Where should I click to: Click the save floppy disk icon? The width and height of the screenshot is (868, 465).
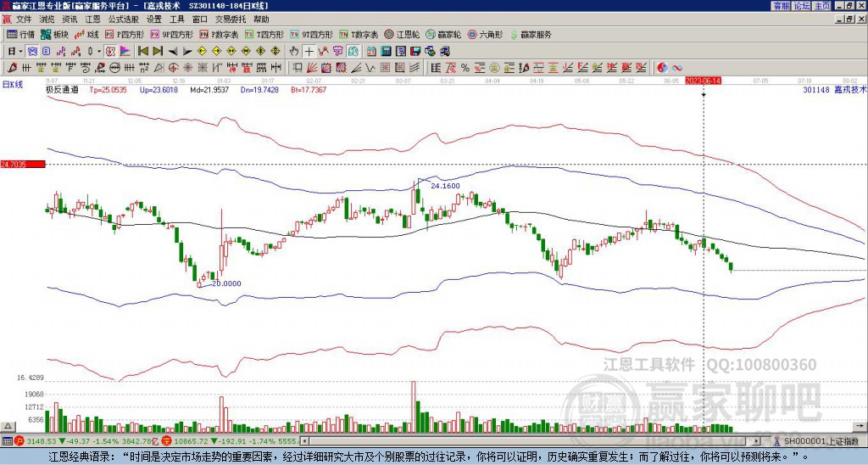415,52
